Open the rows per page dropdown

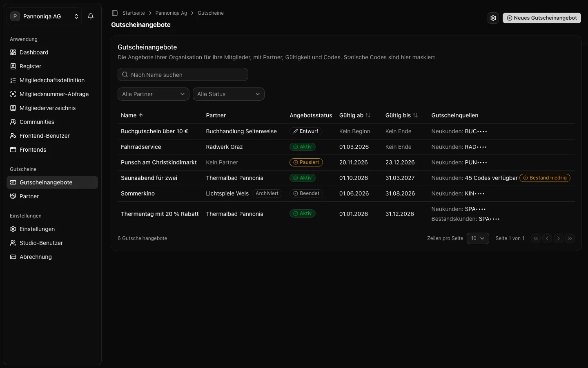point(478,238)
